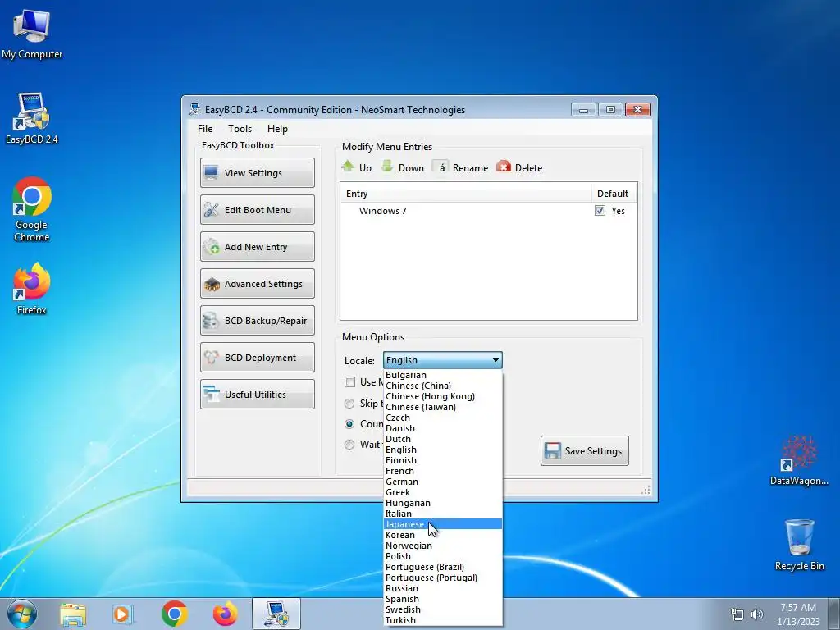Open the Edit Boot Menu section

point(257,209)
